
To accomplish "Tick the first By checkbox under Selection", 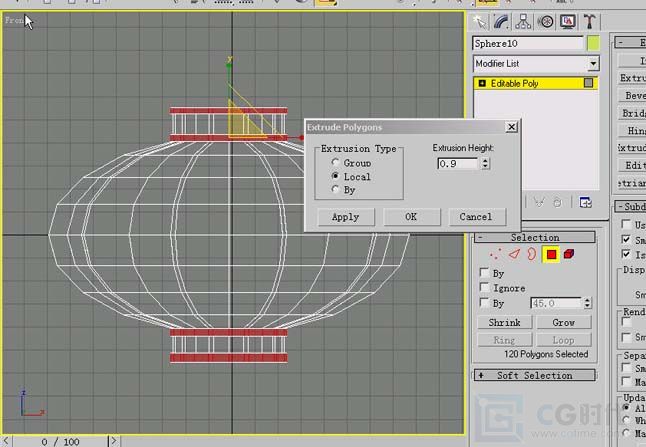I will [485, 273].
